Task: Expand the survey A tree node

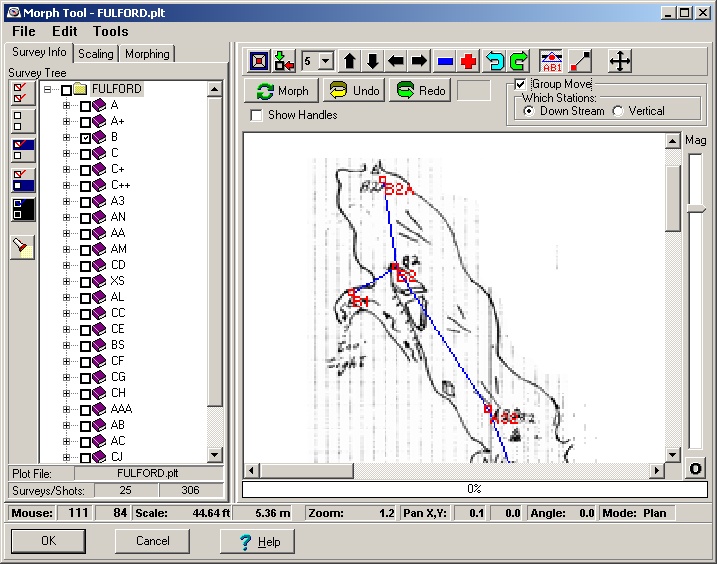Action: coord(67,106)
